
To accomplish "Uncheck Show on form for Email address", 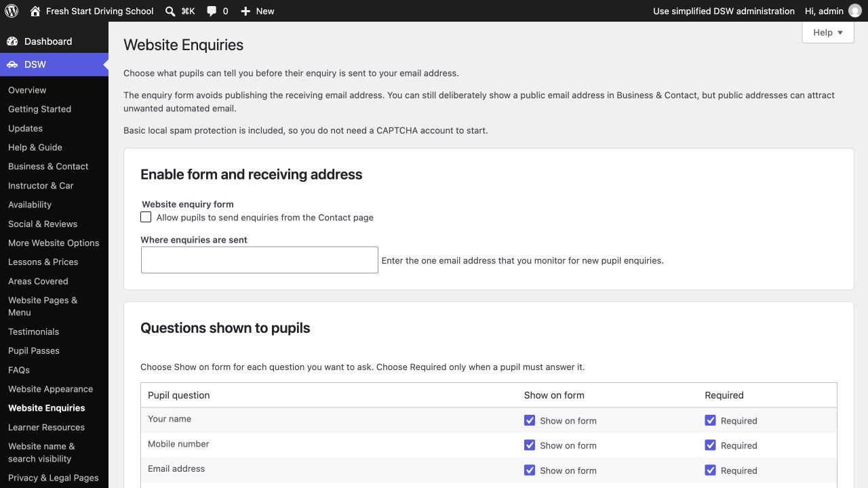I will (x=530, y=470).
